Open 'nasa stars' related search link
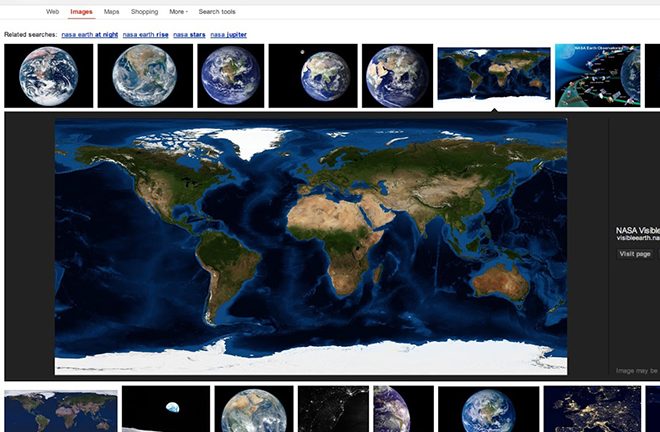 point(188,35)
